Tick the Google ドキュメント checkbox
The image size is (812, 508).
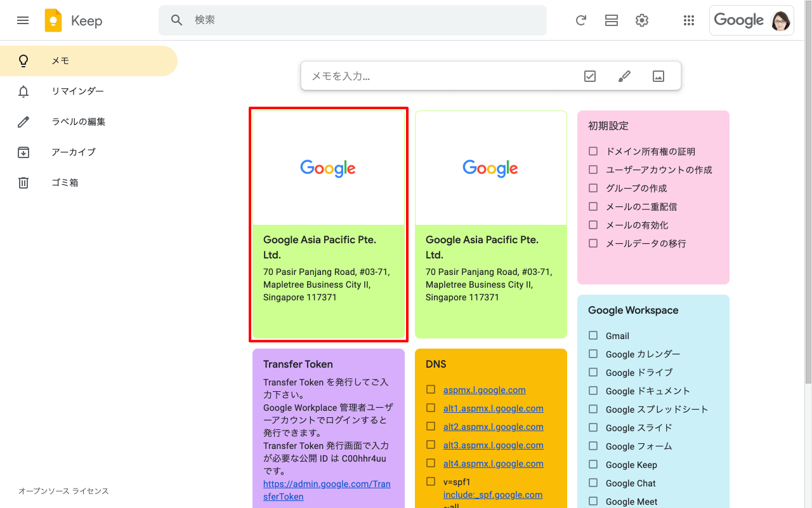coord(593,391)
